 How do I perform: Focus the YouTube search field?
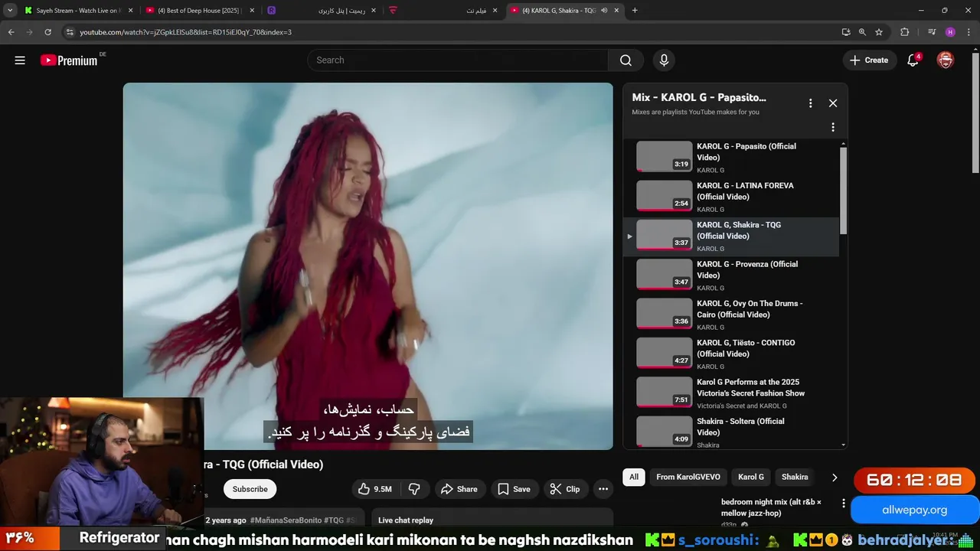(x=458, y=60)
